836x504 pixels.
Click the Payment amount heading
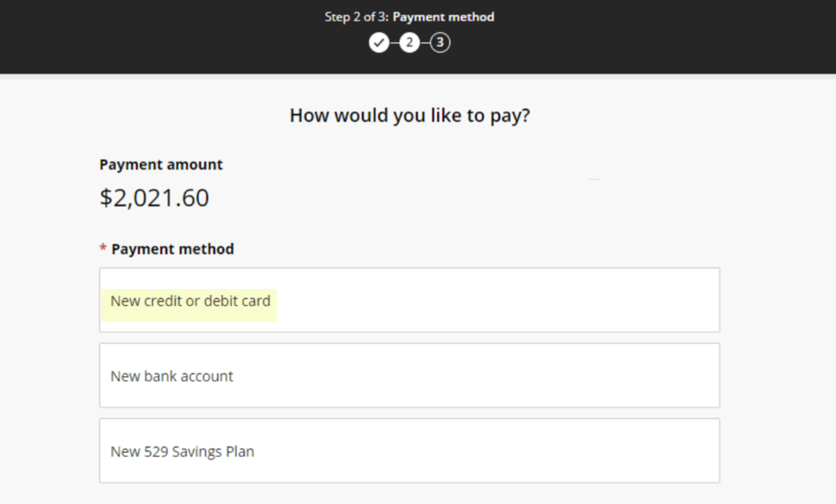(160, 164)
